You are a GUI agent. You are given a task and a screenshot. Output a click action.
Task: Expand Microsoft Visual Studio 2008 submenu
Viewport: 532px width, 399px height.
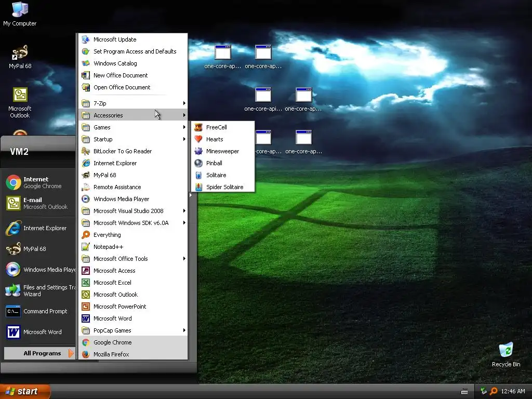(x=133, y=211)
